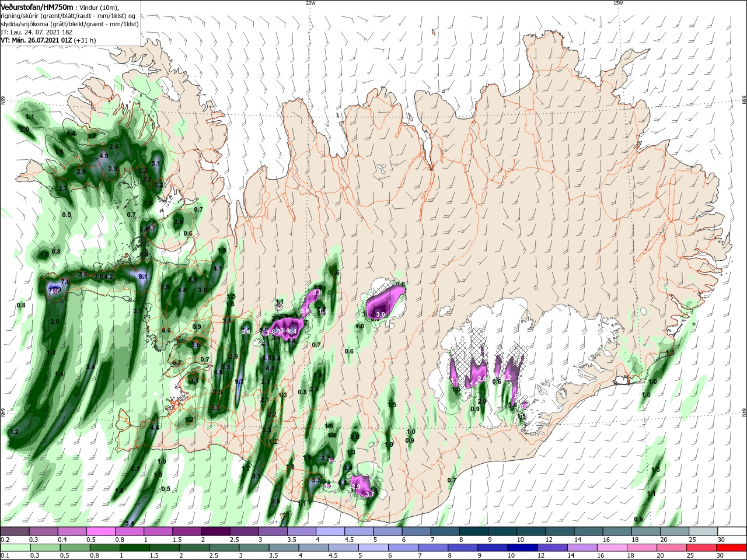Screen dimensions: 747x560
Task: Pick the bright pink swatch between 0.5 and 0.8
Action: tap(100, 531)
